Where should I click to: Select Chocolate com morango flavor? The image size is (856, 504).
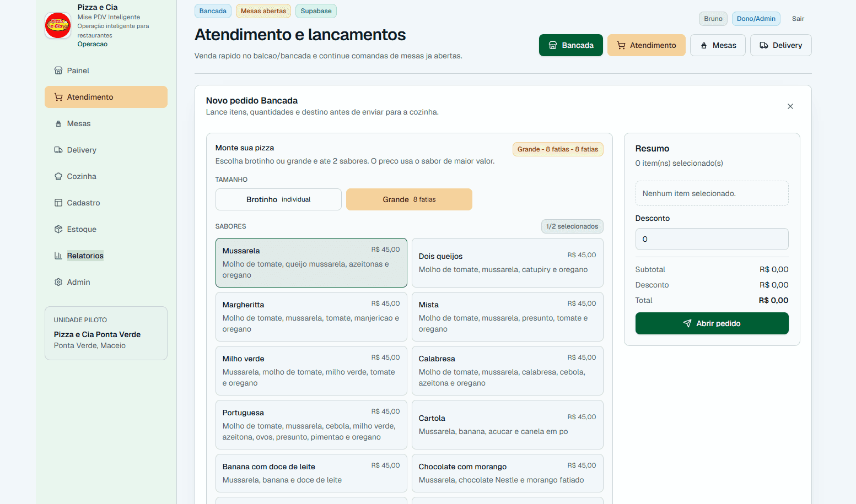(x=508, y=473)
